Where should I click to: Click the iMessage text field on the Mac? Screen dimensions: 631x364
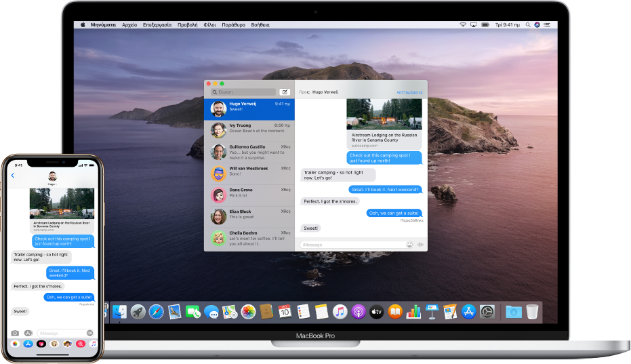point(351,245)
